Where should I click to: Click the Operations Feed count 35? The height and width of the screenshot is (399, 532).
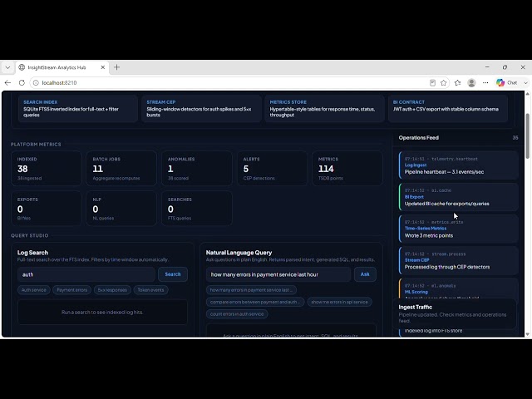click(x=515, y=138)
